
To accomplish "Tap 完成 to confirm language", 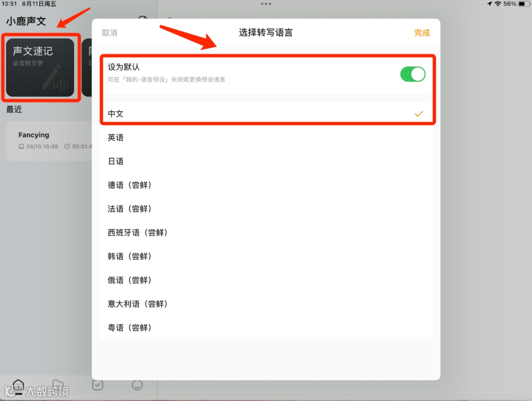I will (422, 33).
